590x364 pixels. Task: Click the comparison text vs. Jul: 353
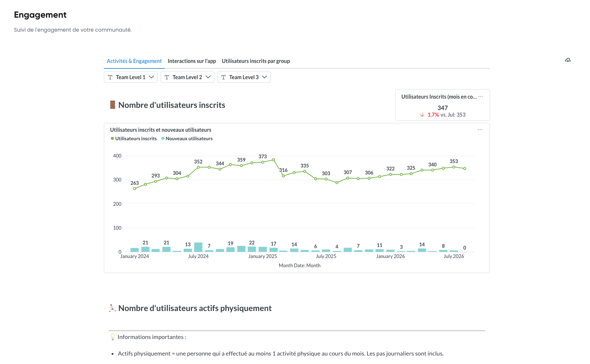[x=453, y=115]
